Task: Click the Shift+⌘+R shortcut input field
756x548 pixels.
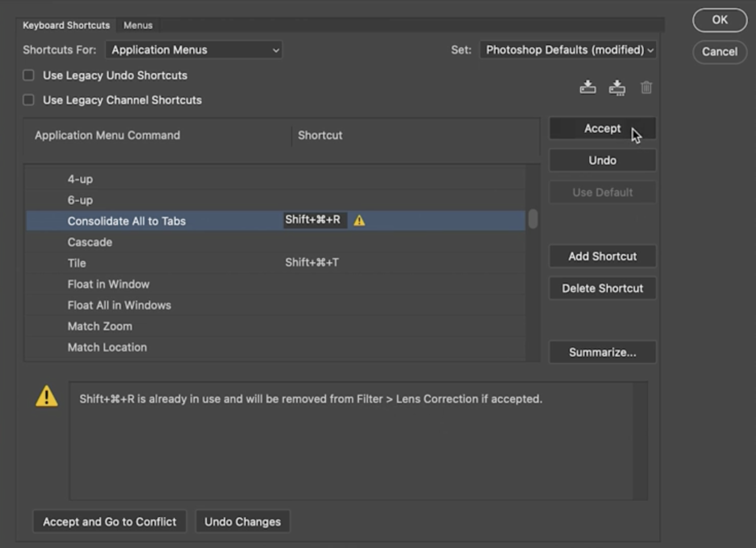Action: pos(315,220)
